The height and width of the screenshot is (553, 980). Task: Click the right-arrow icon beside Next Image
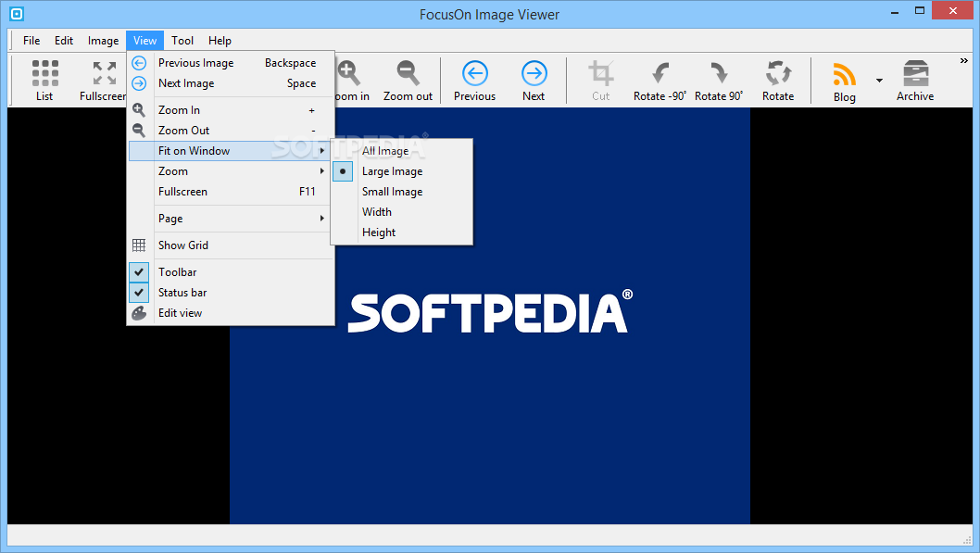pos(139,83)
